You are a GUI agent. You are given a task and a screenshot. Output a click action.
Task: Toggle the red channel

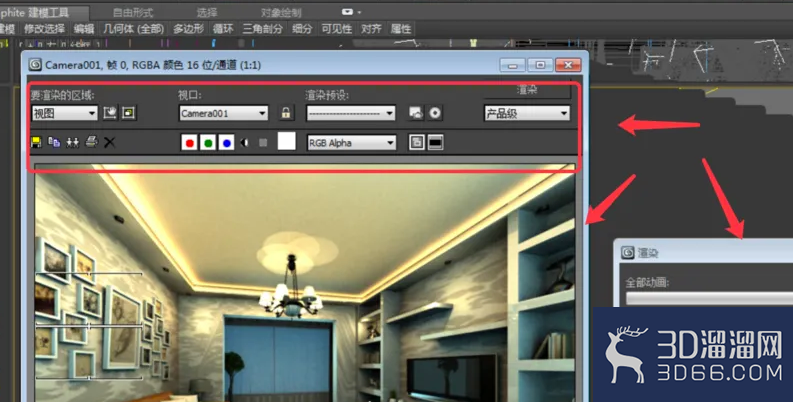pyautogui.click(x=189, y=143)
